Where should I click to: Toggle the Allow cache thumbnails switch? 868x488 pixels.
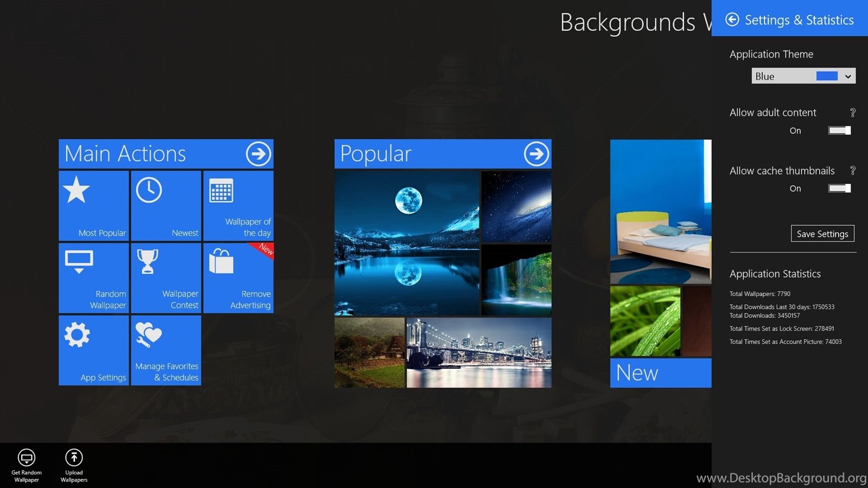click(839, 189)
